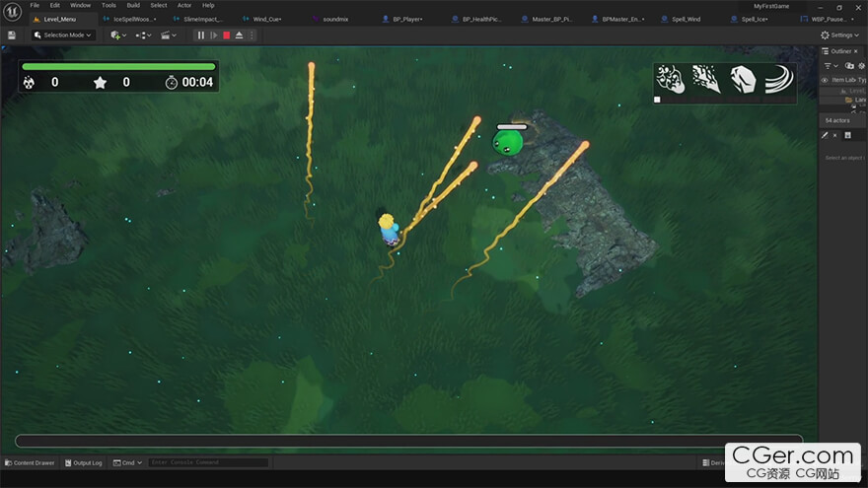
Task: Click the star score icon
Action: click(101, 83)
